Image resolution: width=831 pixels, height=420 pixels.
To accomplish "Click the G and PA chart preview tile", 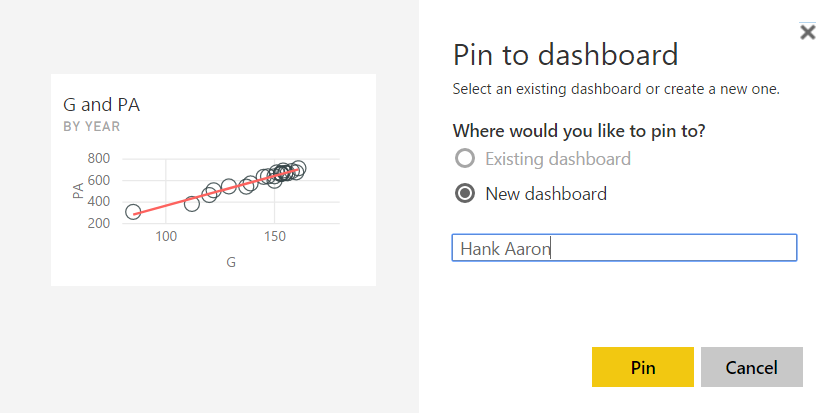I will pos(213,180).
